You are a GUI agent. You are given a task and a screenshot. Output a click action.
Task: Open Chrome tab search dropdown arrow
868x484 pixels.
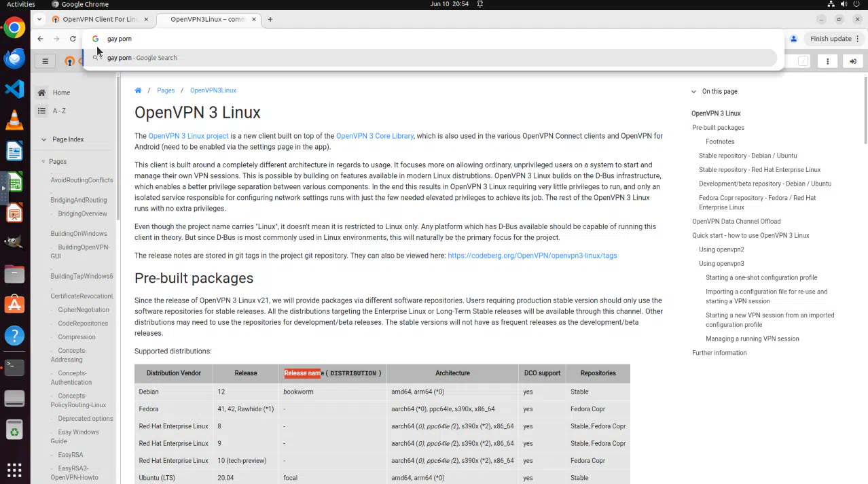pos(39,19)
